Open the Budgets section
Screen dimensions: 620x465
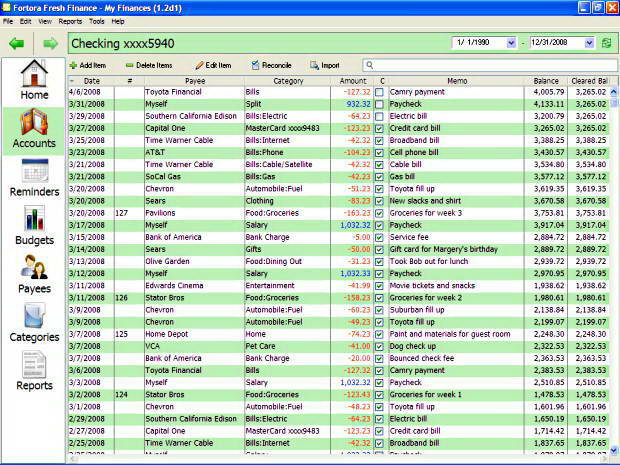pos(33,226)
